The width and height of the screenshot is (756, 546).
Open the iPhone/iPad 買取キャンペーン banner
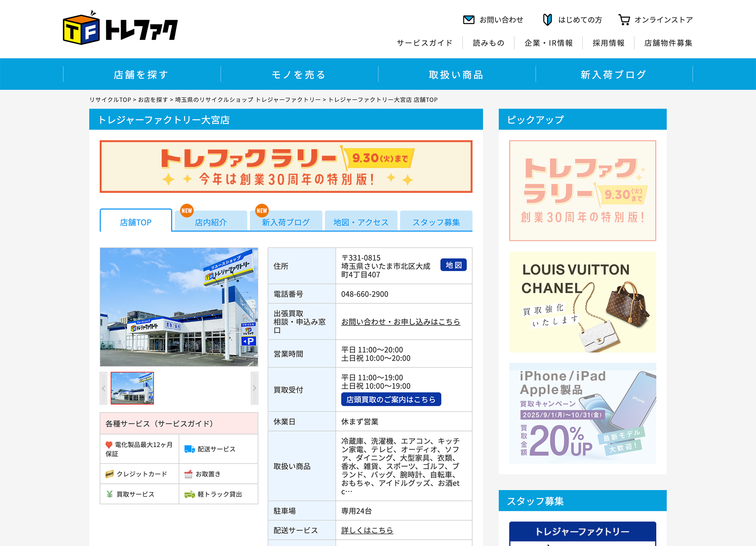tap(582, 413)
